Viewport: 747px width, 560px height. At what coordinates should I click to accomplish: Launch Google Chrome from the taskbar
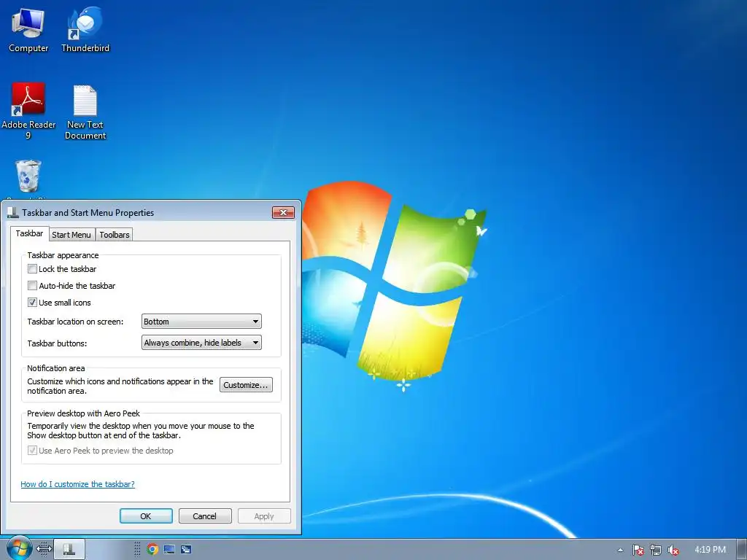pos(152,549)
